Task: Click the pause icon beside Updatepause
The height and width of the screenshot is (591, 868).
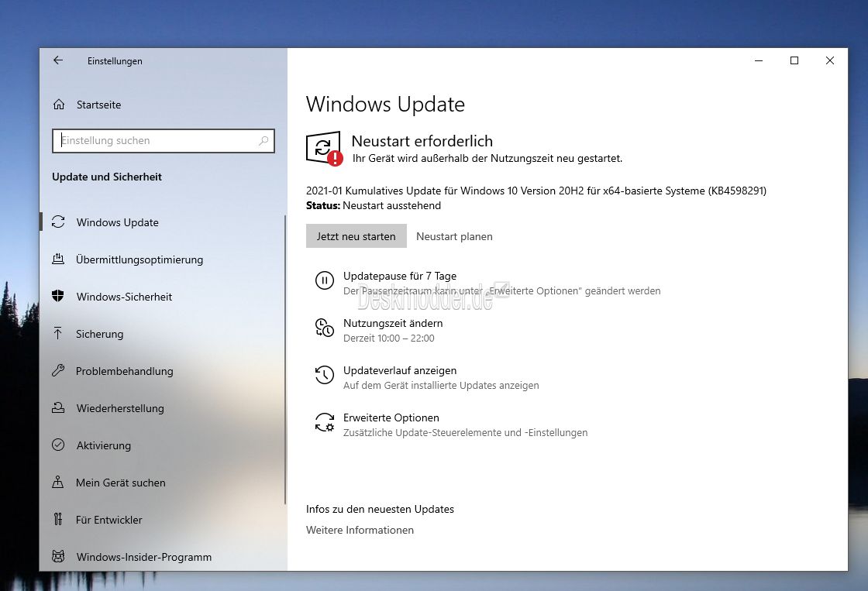Action: pos(325,280)
